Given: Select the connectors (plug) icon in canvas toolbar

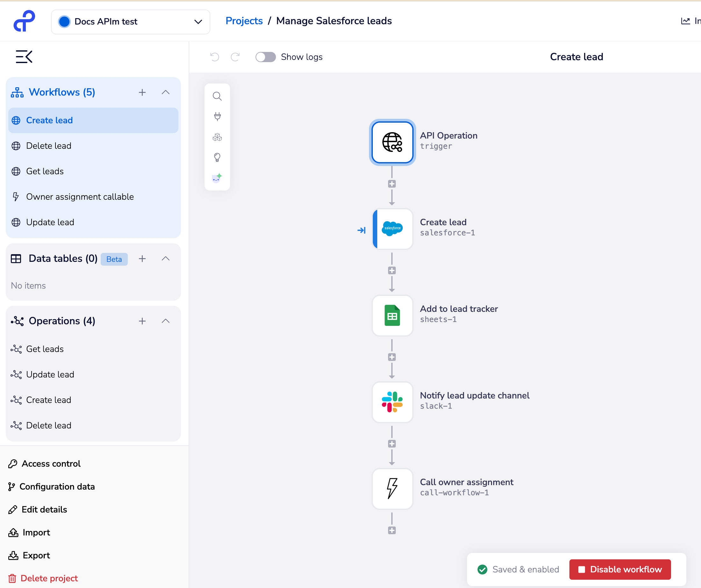Looking at the screenshot, I should [217, 116].
